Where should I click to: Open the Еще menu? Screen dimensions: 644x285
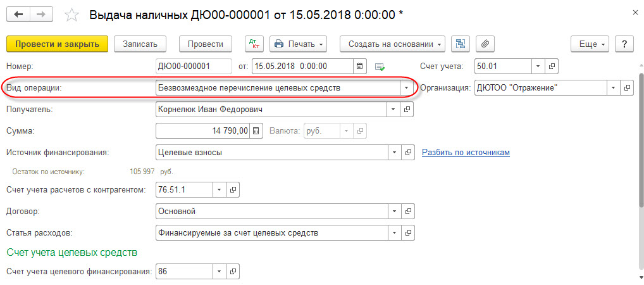coord(592,44)
